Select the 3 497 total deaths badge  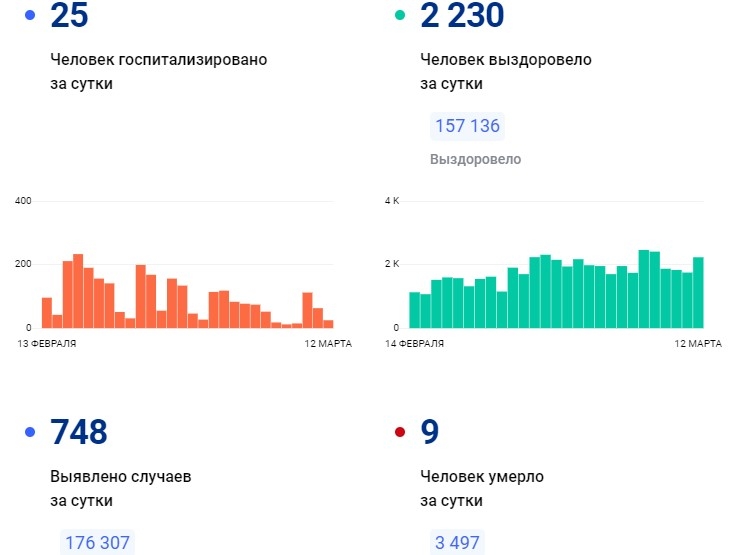pos(456,543)
